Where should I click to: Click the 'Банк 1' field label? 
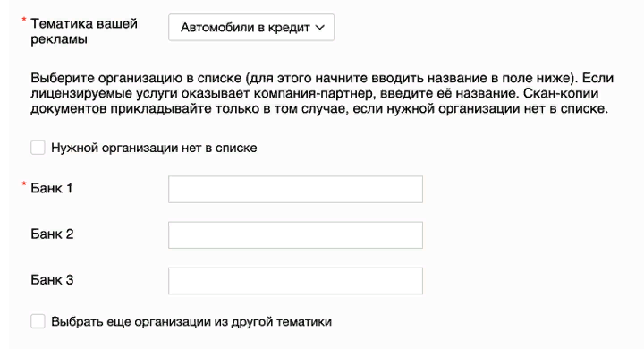[x=51, y=188]
